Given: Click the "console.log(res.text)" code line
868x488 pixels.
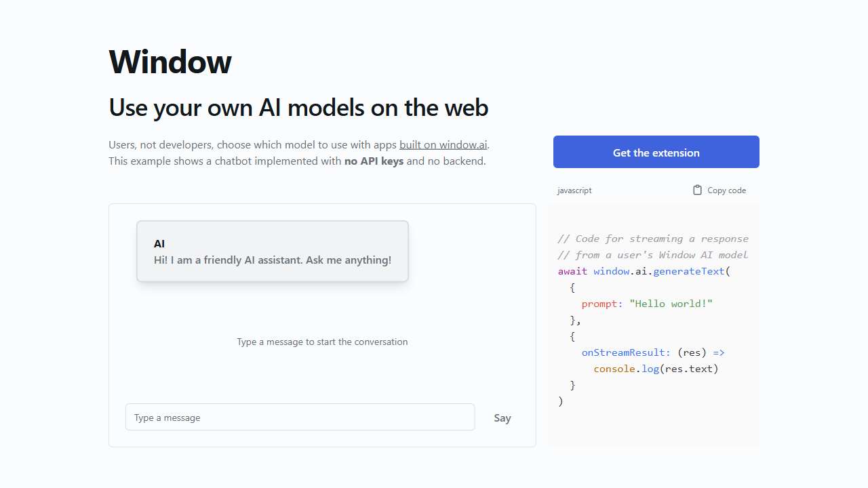Looking at the screenshot, I should point(656,369).
